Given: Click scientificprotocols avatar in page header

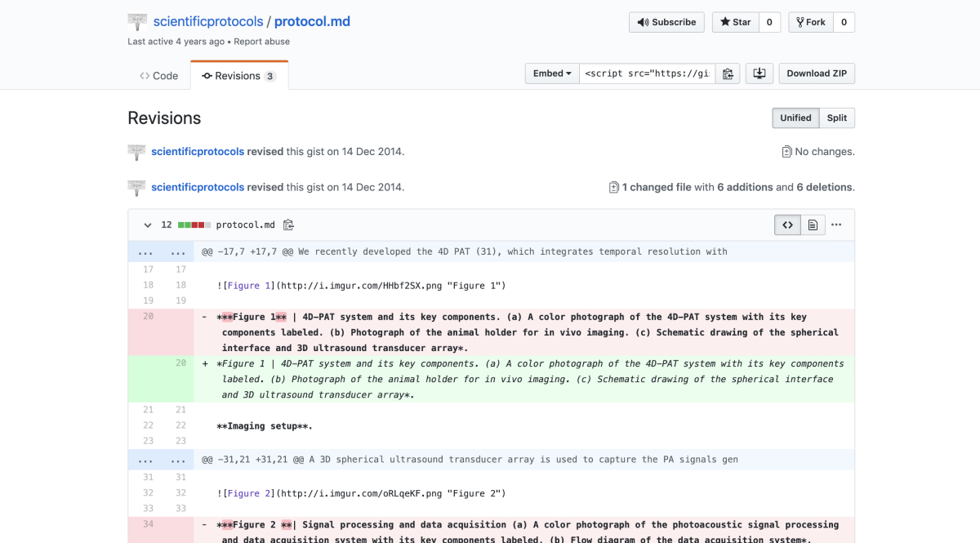Looking at the screenshot, I should (x=137, y=22).
